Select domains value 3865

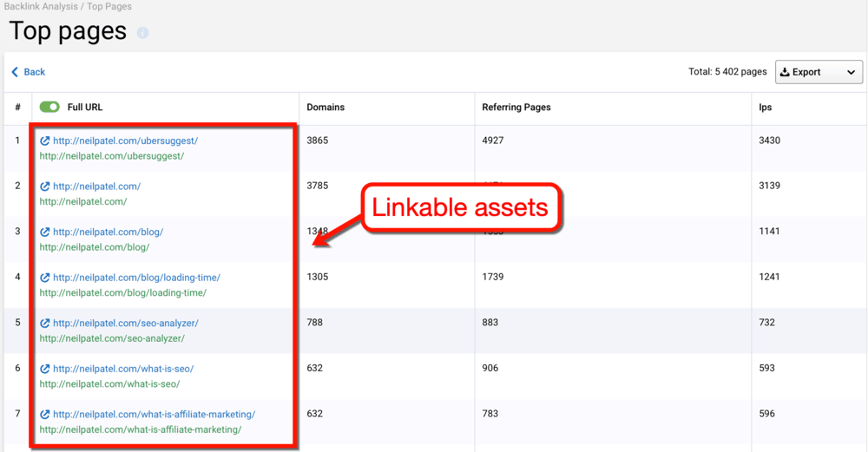(x=317, y=141)
